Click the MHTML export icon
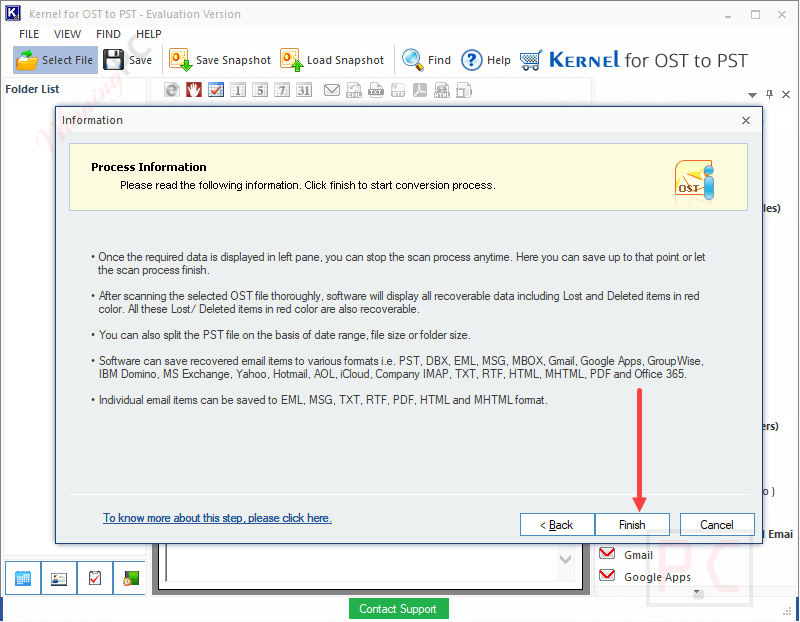The image size is (800, 622). point(464,90)
